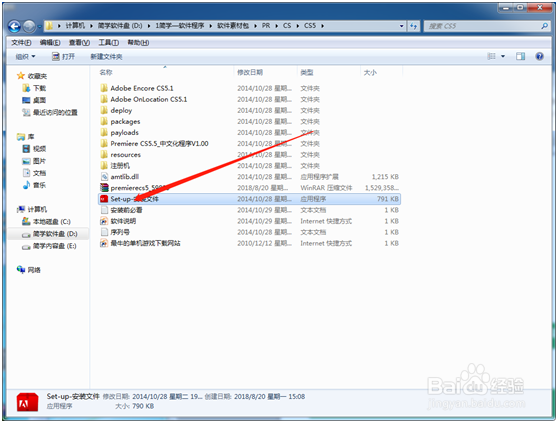The height and width of the screenshot is (423, 558).
Task: Click the 软件说明 internet shortcut icon
Action: coord(104,221)
